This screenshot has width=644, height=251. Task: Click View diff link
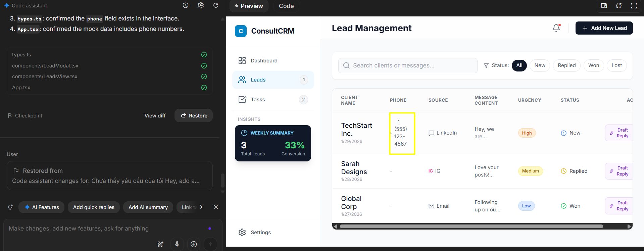[x=155, y=115]
